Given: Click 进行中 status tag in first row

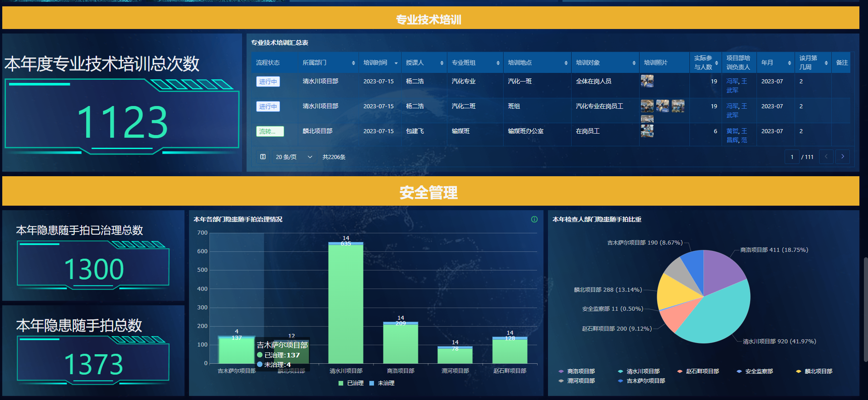Looking at the screenshot, I should (x=268, y=82).
